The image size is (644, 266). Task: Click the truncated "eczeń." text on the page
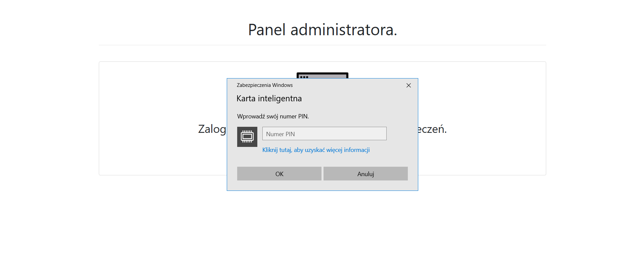point(432,129)
